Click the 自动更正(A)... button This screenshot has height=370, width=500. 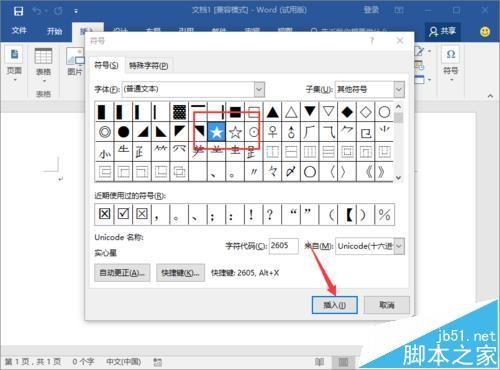click(x=122, y=273)
